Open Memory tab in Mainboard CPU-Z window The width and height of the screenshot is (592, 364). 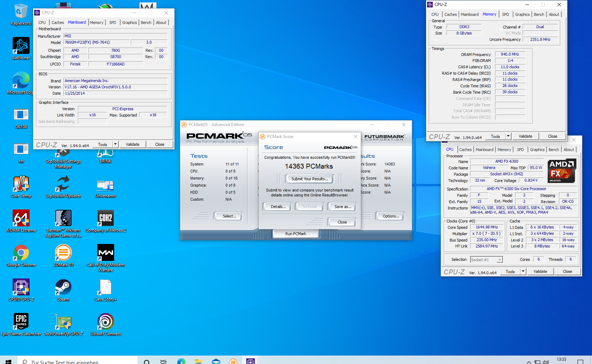[97, 23]
